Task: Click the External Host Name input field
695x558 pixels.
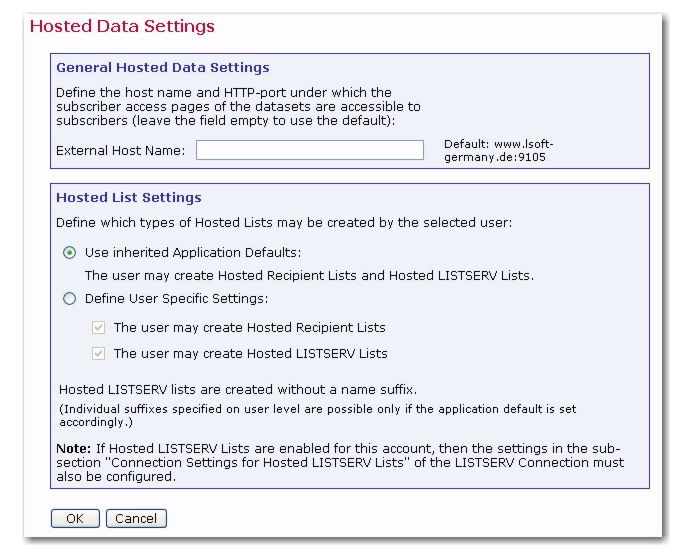Action: coord(310,150)
